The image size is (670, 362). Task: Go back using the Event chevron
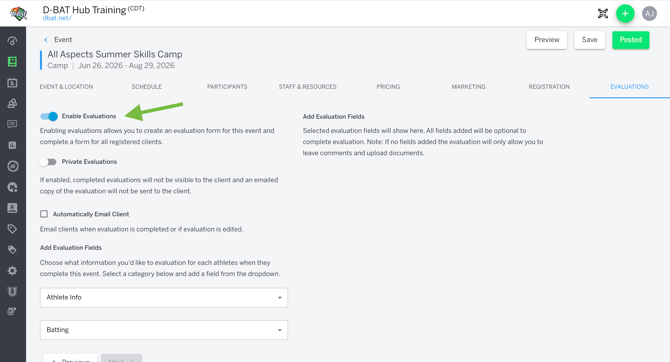[x=46, y=40]
